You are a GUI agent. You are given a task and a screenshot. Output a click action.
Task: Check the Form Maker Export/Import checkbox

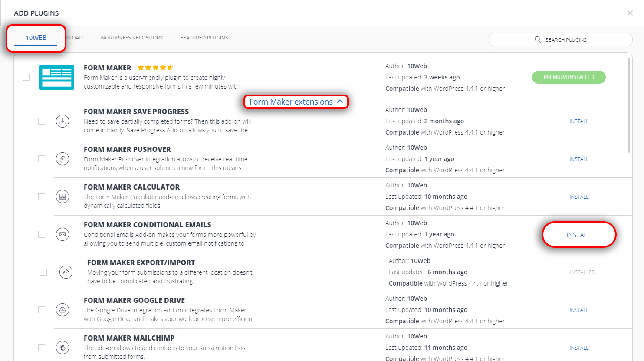coord(43,272)
